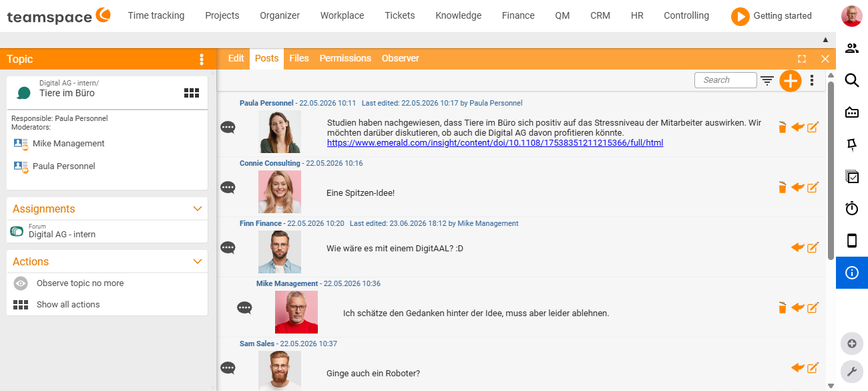868x391 pixels.
Task: Edit Paula Personnel's post using pencil icon
Action: point(813,127)
